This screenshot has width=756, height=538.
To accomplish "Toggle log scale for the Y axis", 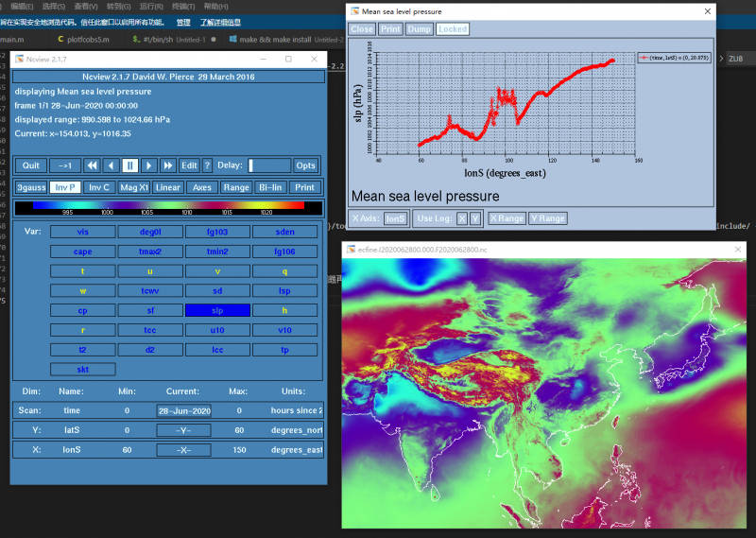I will point(474,218).
